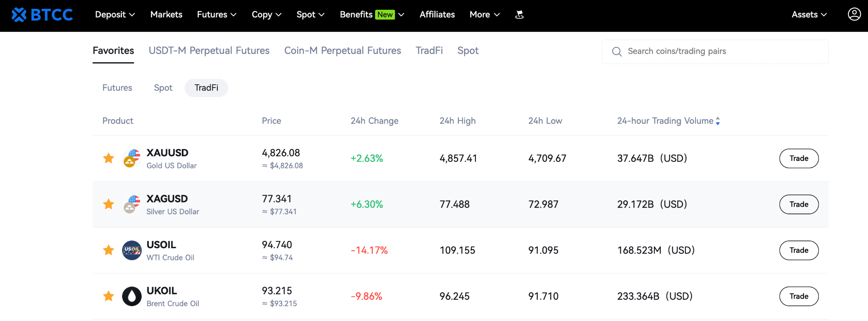Image resolution: width=868 pixels, height=321 pixels.
Task: Open the user profile account icon
Action: click(854, 14)
